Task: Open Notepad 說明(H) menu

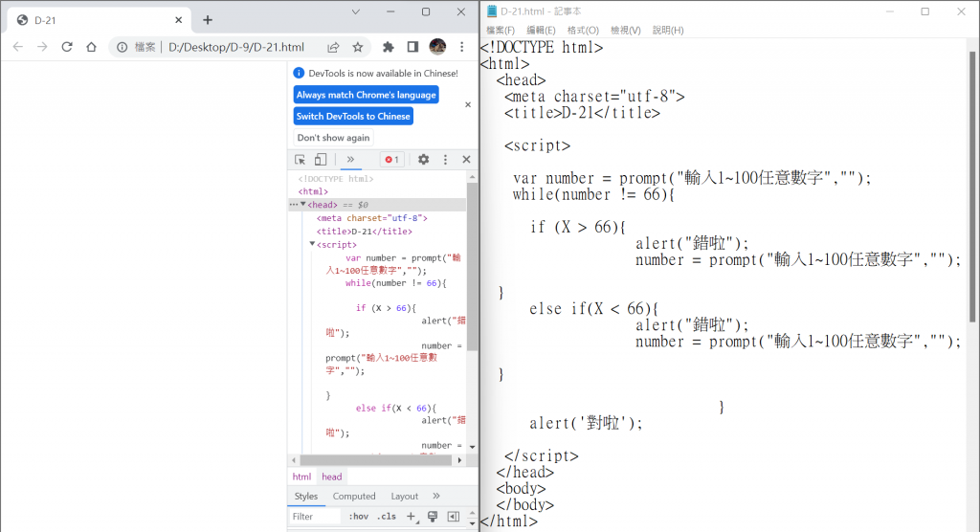Action: coord(667,30)
